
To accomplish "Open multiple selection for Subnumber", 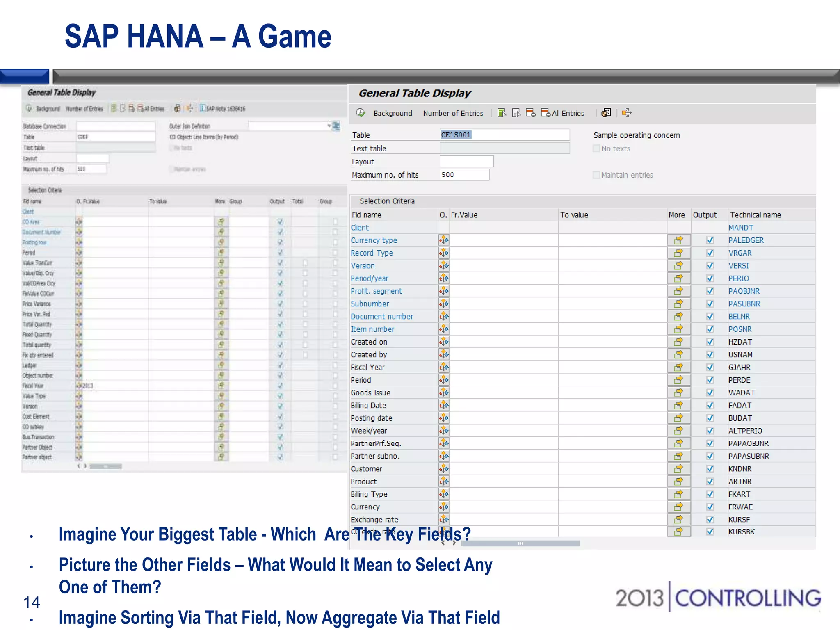I will pos(679,304).
